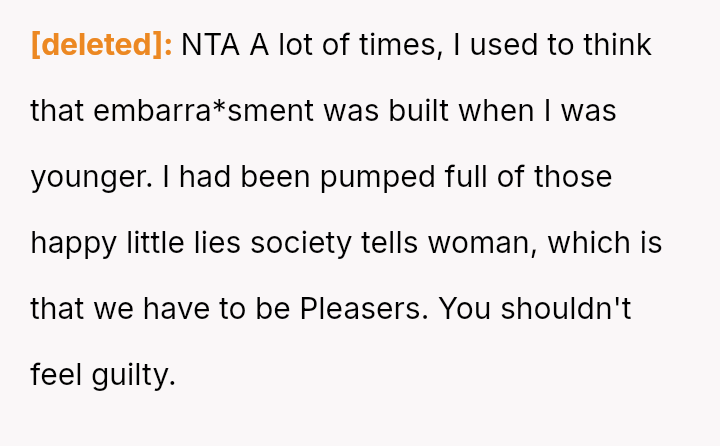Click the phrase "happy little lies"
The height and width of the screenshot is (446, 720).
pyautogui.click(x=137, y=243)
